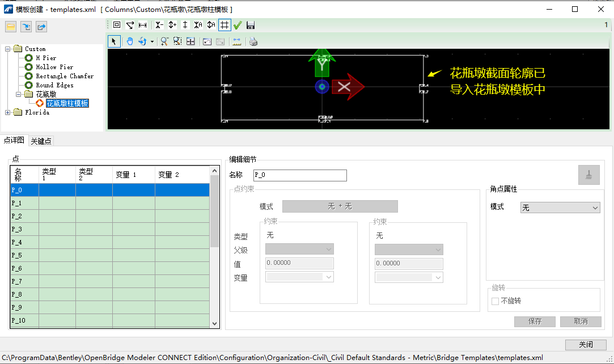Click the points table vertical scrollbar thumb
This screenshot has height=364, width=614.
click(x=214, y=211)
